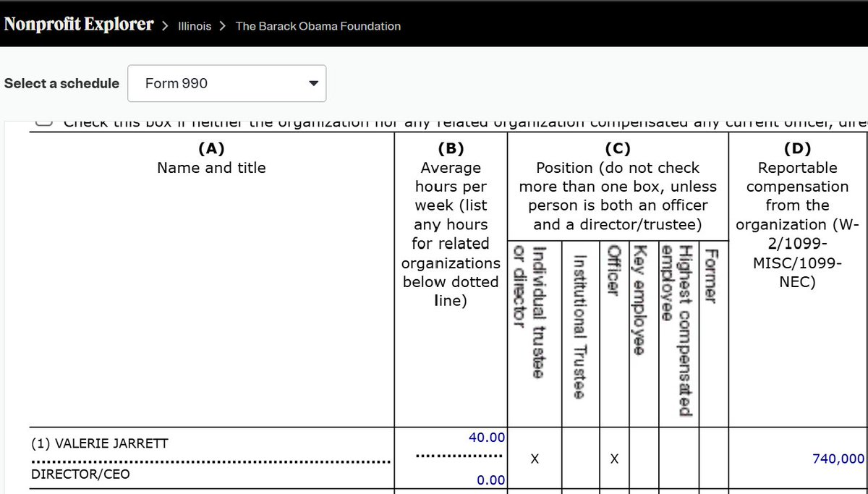The width and height of the screenshot is (868, 494).
Task: Click the first breadcrumb chevron after Nonprofit Explorer
Action: (x=165, y=26)
